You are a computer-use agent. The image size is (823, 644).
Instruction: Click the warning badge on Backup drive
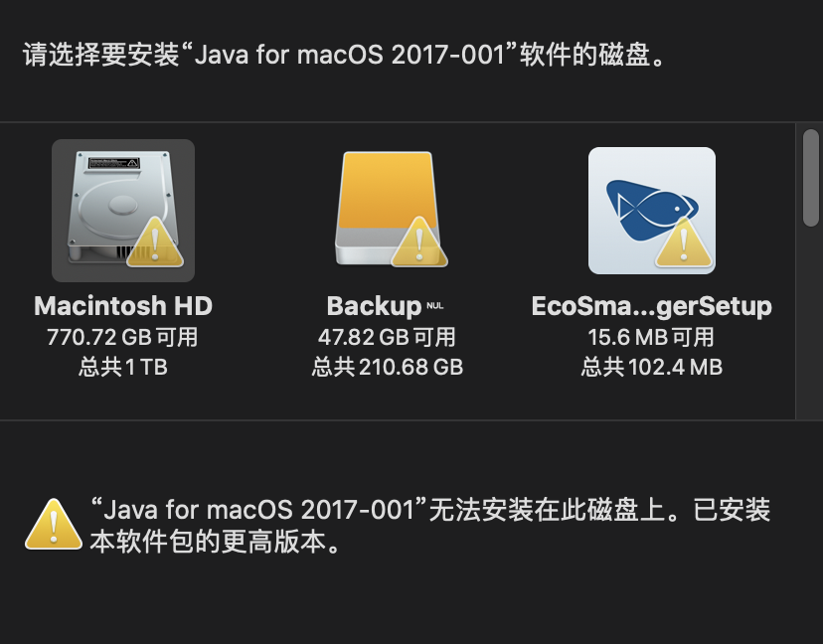(x=418, y=241)
